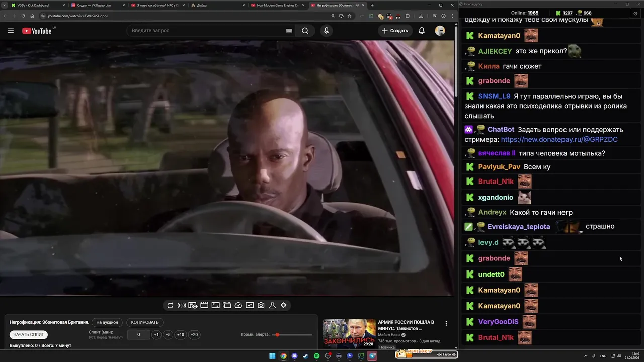Open the YouTube hamburger guide menu
The image size is (644, 362).
[x=11, y=31]
